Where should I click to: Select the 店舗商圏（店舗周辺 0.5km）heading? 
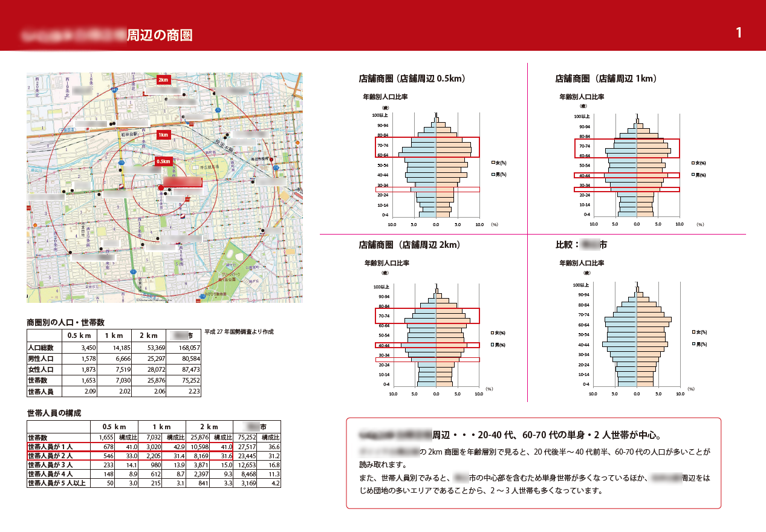412,79
